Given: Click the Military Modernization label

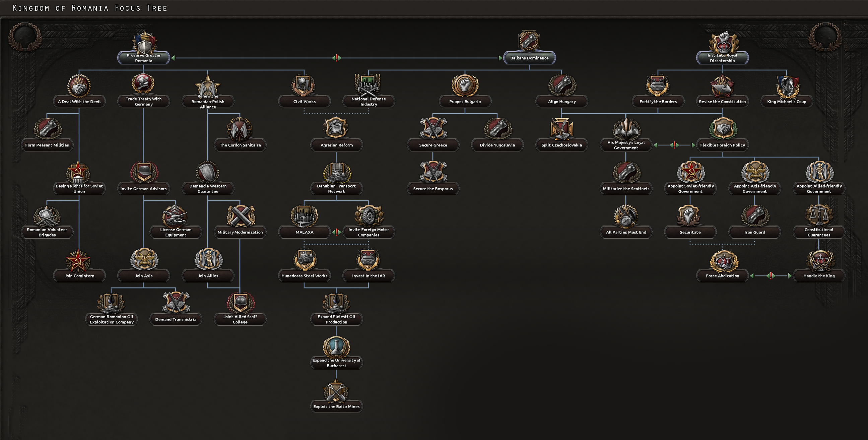Looking at the screenshot, I should [240, 232].
